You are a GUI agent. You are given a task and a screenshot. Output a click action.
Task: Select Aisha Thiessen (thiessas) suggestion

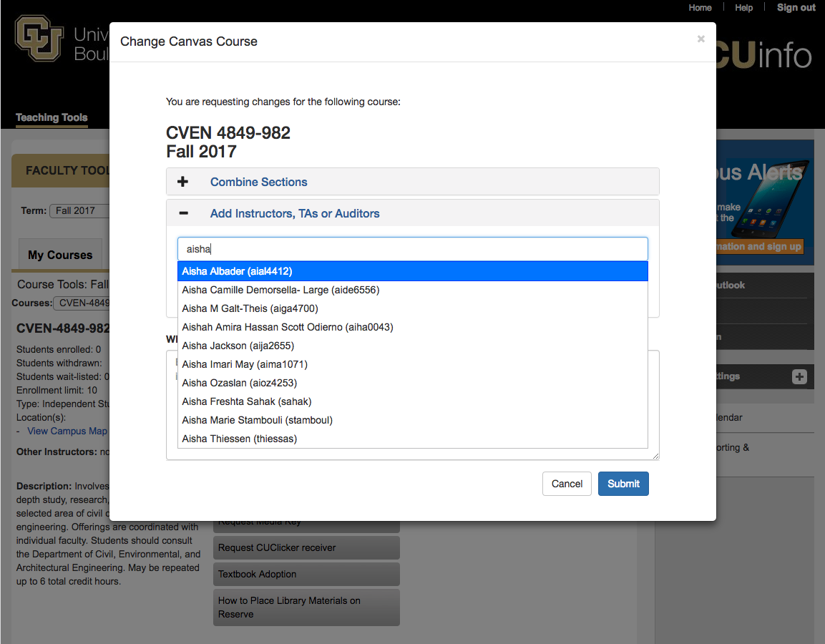click(x=412, y=439)
